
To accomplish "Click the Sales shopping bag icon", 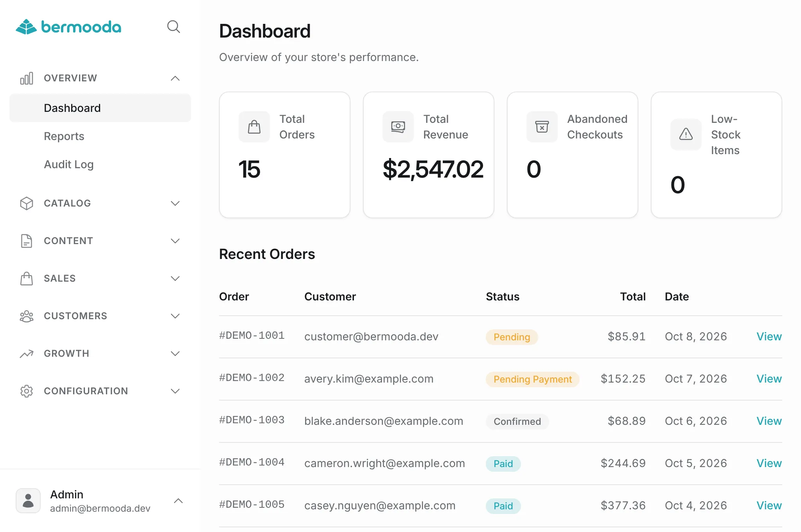I will click(27, 279).
